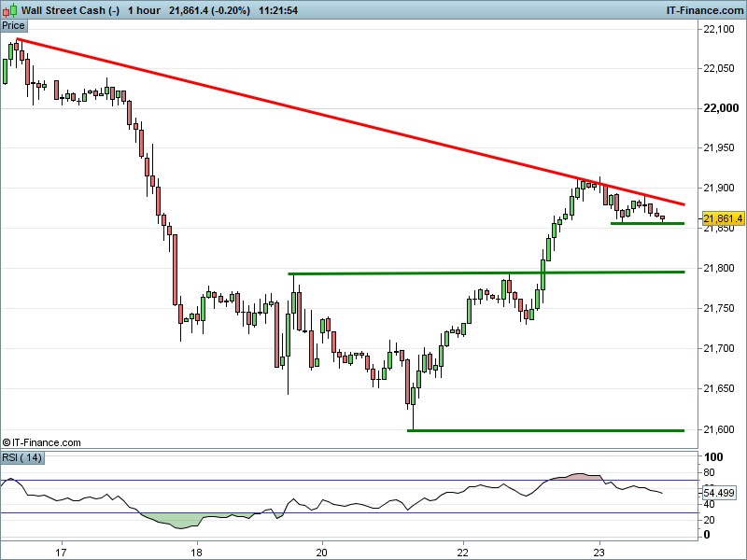Click the 21,700 price axis label
The height and width of the screenshot is (560, 747).
coord(719,348)
